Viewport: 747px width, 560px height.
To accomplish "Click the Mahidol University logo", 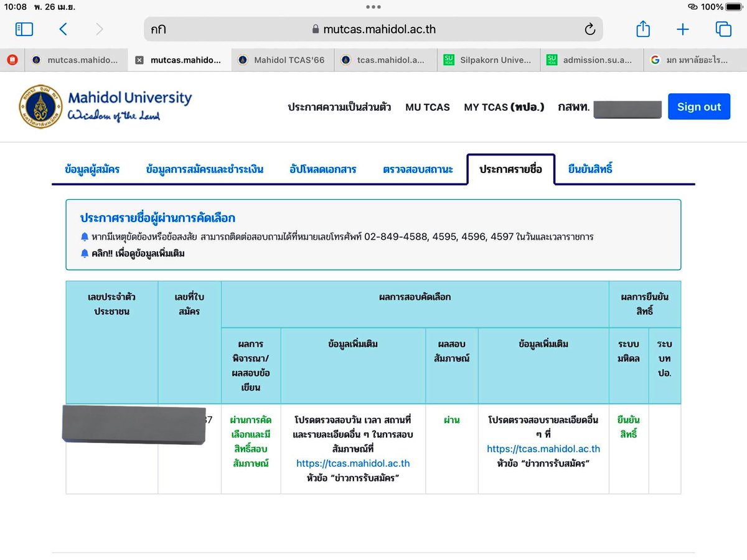I will (106, 106).
